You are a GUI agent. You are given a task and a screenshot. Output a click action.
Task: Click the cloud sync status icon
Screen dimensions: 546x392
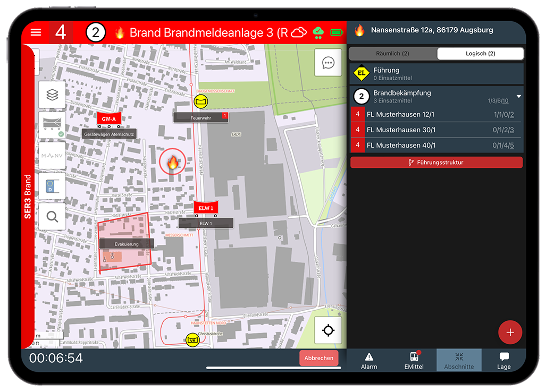pyautogui.click(x=299, y=32)
